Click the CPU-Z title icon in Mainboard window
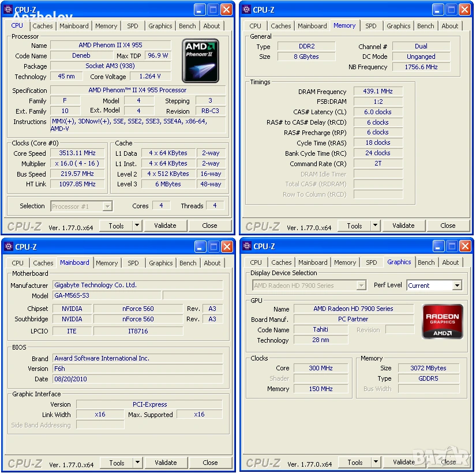The width and height of the screenshot is (476, 473). (9, 247)
